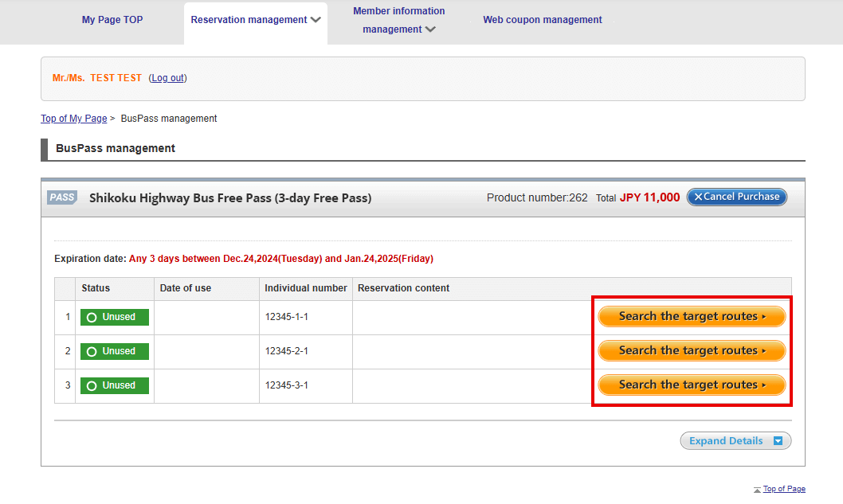
Task: Search the target routes for pass 12345-3-1
Action: (692, 385)
